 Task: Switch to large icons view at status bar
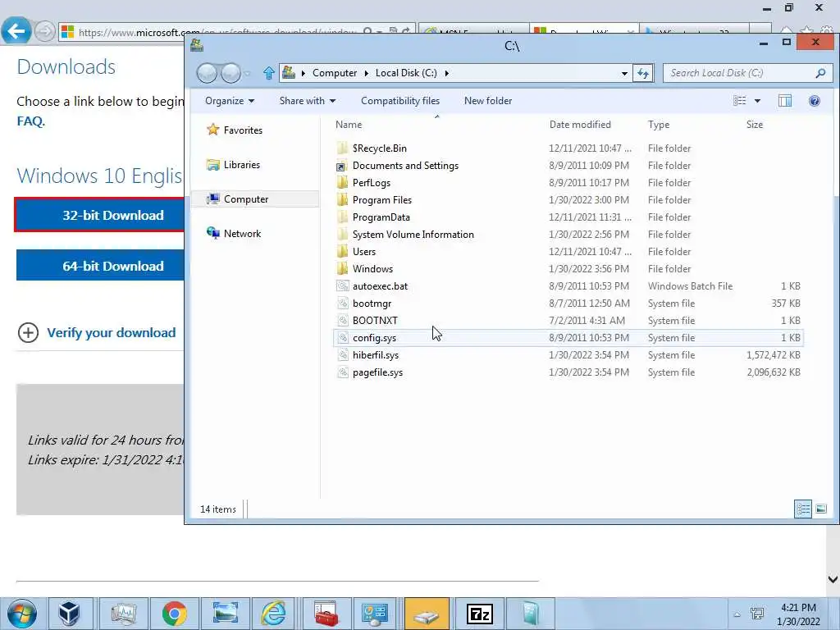coord(820,509)
